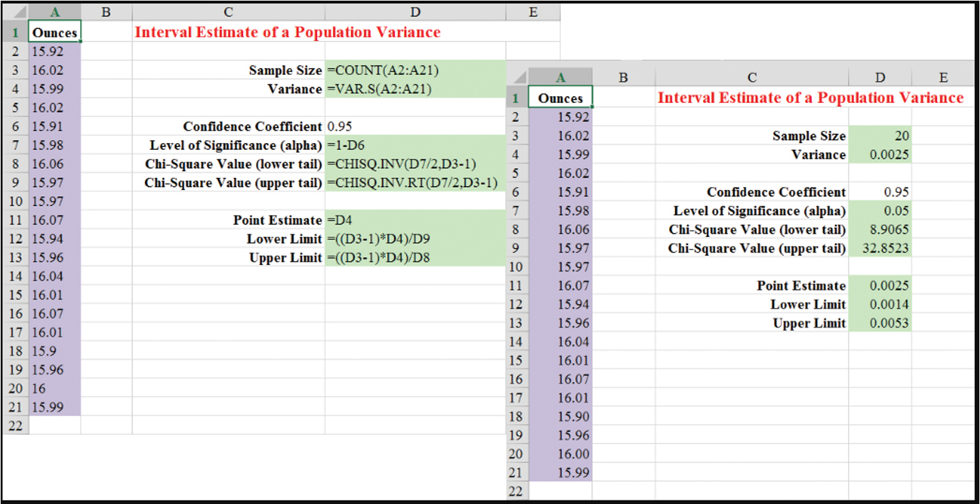Select the 32.8523 chi-square value cell
Viewport: 980px width, 504px height.
click(x=879, y=249)
